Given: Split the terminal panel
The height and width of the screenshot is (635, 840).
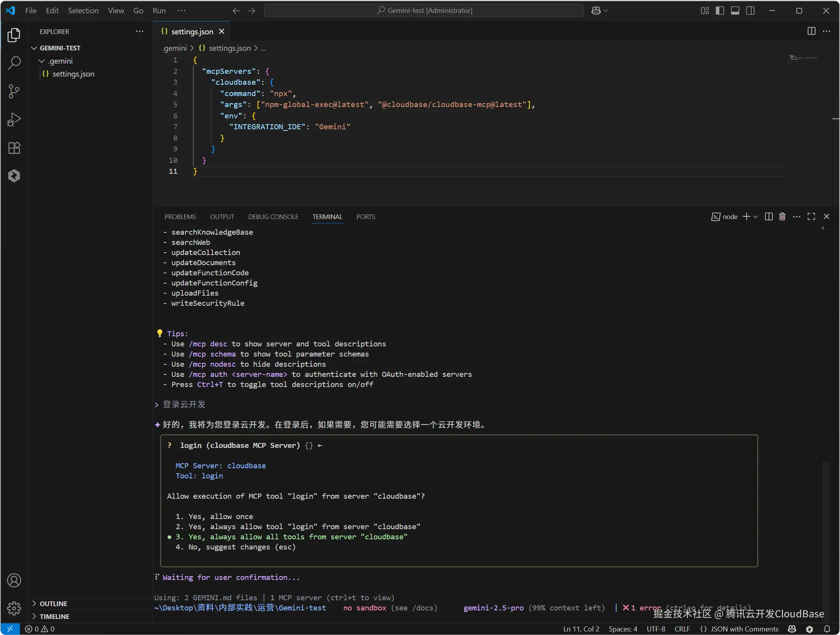Looking at the screenshot, I should click(769, 217).
